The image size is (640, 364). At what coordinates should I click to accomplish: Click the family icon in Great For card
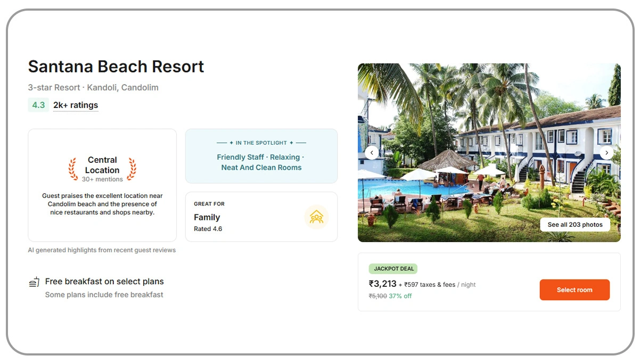tap(316, 217)
